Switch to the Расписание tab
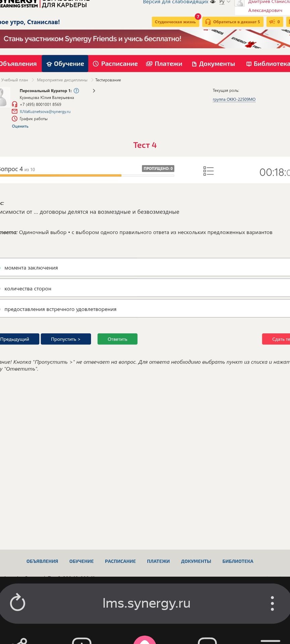This screenshot has height=644, width=290. coord(115,64)
